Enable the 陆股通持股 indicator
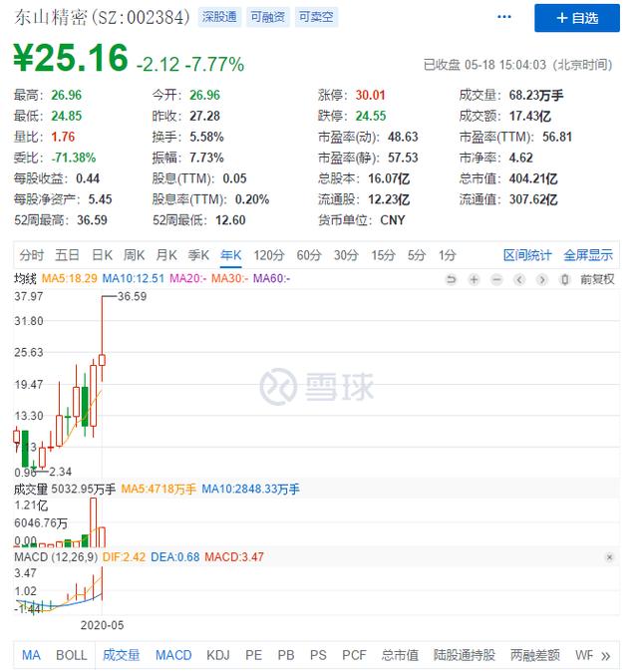Screen dimensions: 638x672 [x=464, y=656]
